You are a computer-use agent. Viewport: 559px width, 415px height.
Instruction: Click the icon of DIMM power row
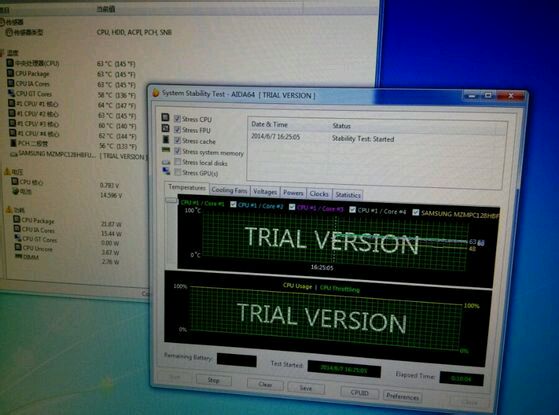[x=19, y=256]
